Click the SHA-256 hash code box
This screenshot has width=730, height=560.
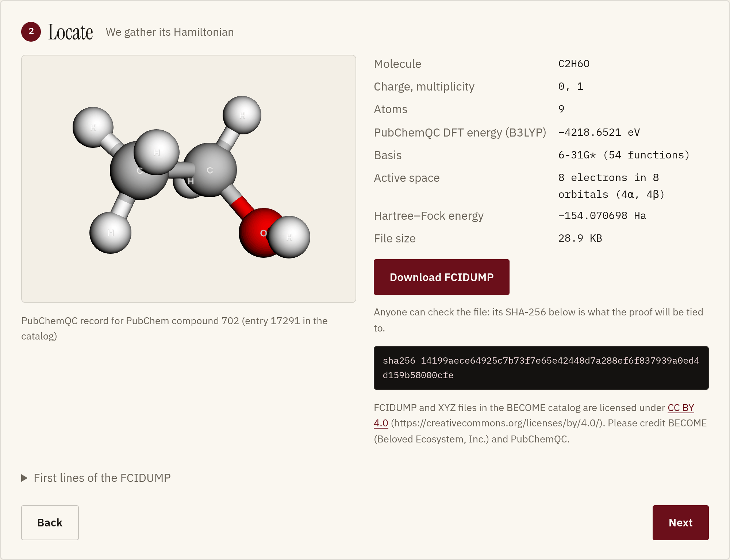pyautogui.click(x=541, y=368)
